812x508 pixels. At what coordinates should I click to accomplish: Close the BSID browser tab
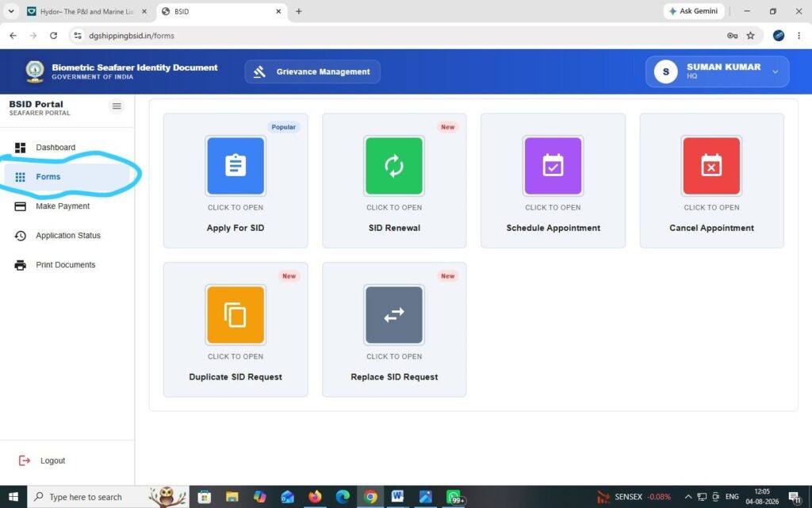pyautogui.click(x=278, y=11)
